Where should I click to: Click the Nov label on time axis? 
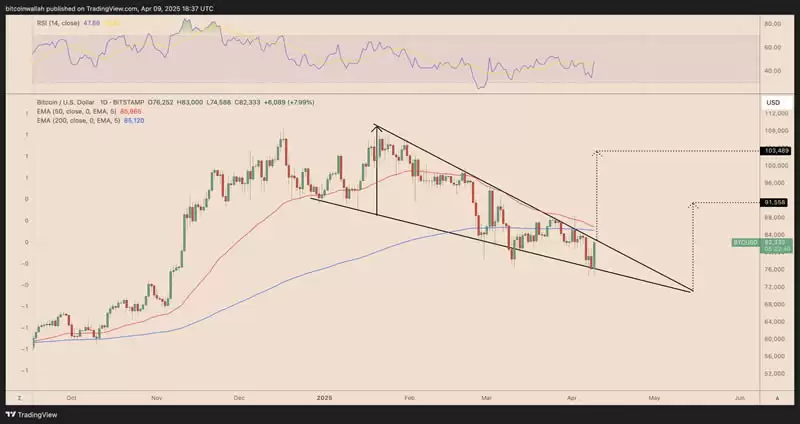point(157,397)
